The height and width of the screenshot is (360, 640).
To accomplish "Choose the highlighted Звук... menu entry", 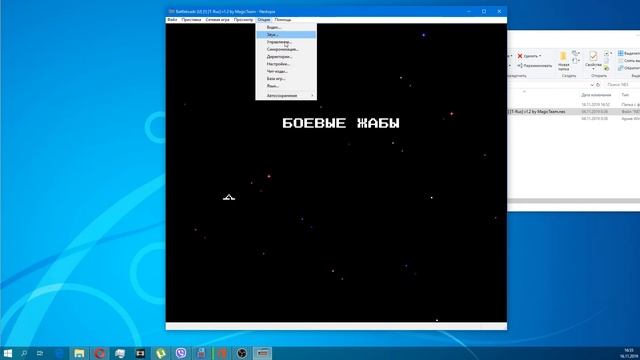I will point(286,35).
